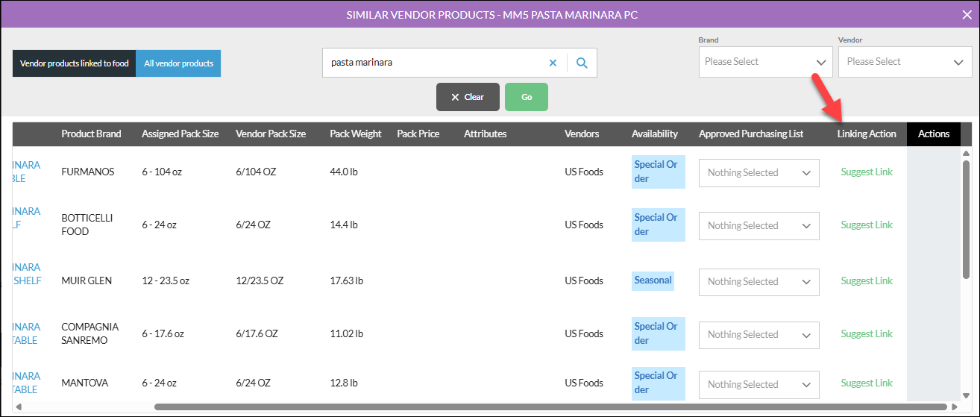The image size is (980, 417).
Task: Close the Similar Vendor Products dialog
Action: [967, 15]
